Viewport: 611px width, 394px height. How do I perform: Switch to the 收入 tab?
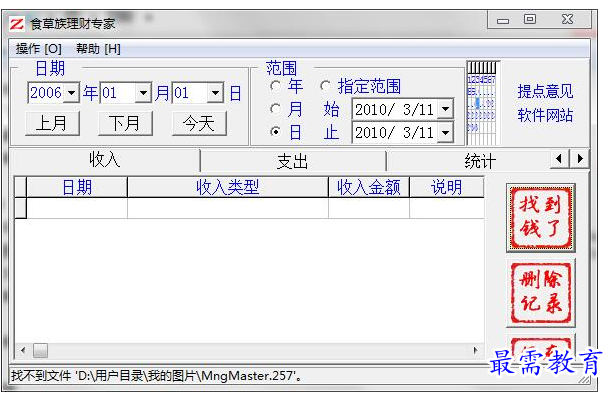[x=104, y=160]
